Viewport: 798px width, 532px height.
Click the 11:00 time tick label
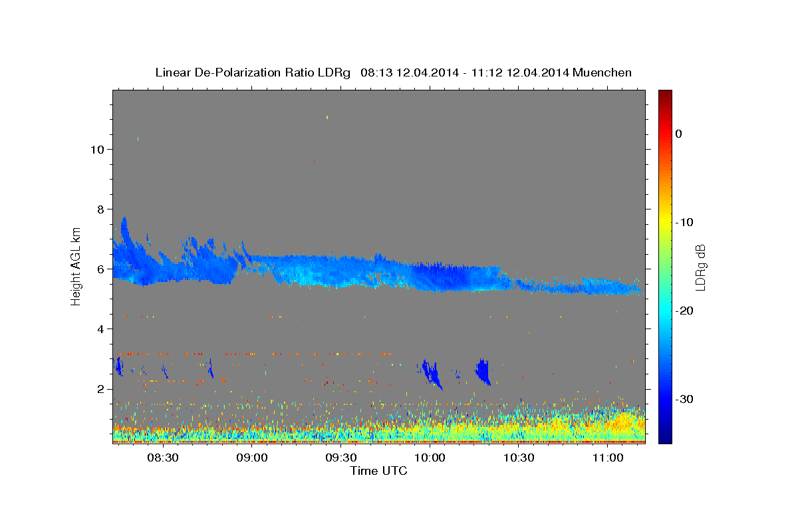tap(607, 458)
